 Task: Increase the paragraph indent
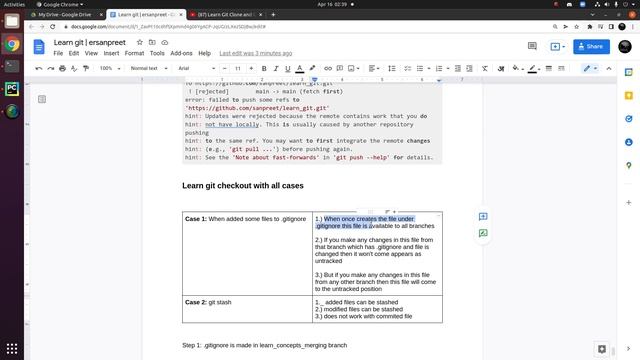[x=469, y=68]
